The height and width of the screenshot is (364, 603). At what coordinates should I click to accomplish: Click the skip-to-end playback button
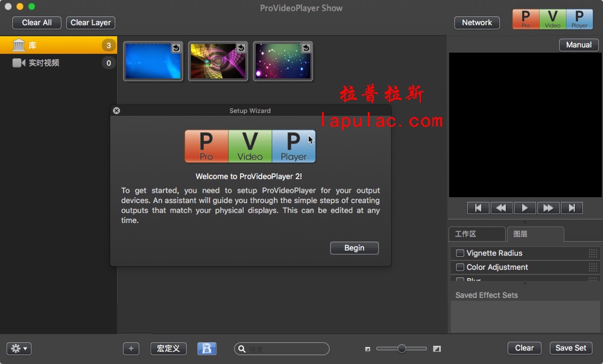point(572,208)
